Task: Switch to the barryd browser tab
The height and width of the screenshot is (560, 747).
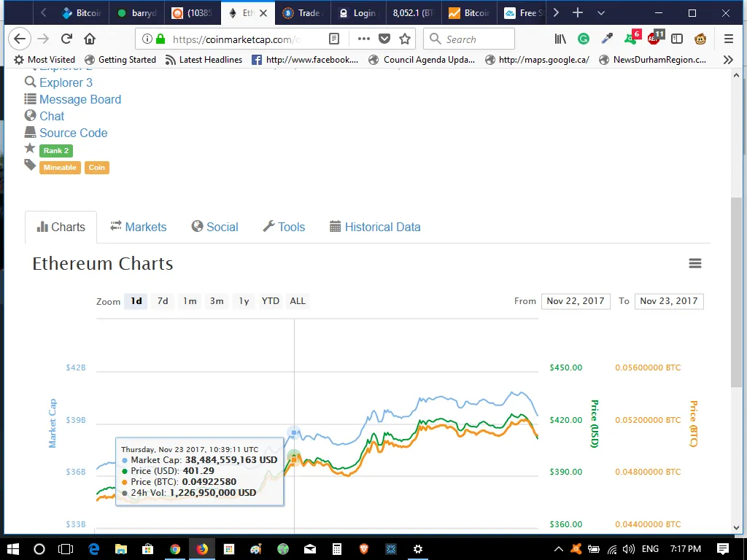Action: point(137,13)
